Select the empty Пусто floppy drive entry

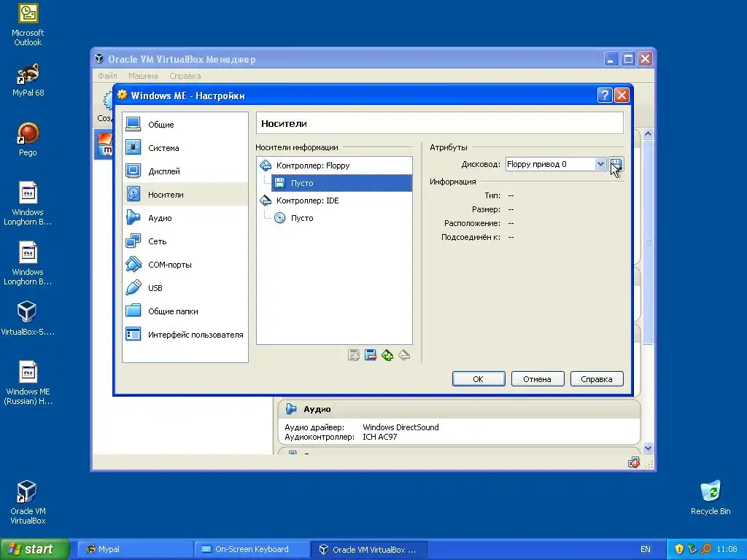tap(341, 183)
